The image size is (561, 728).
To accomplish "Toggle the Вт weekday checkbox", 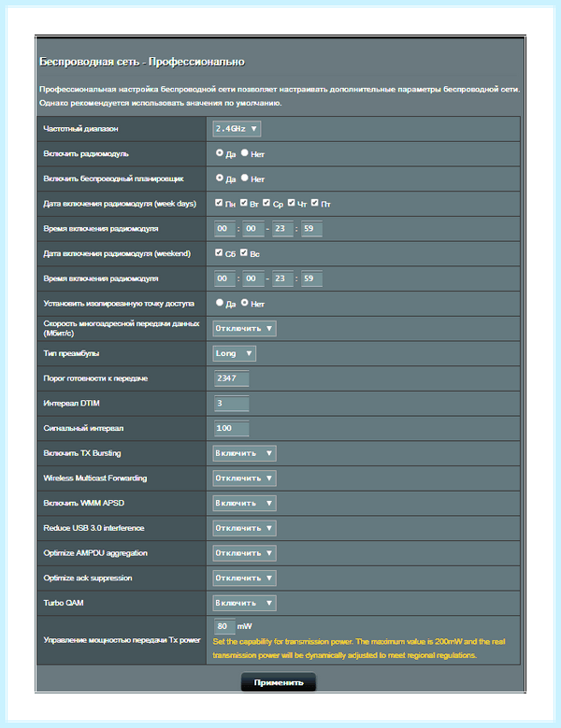I will (244, 203).
